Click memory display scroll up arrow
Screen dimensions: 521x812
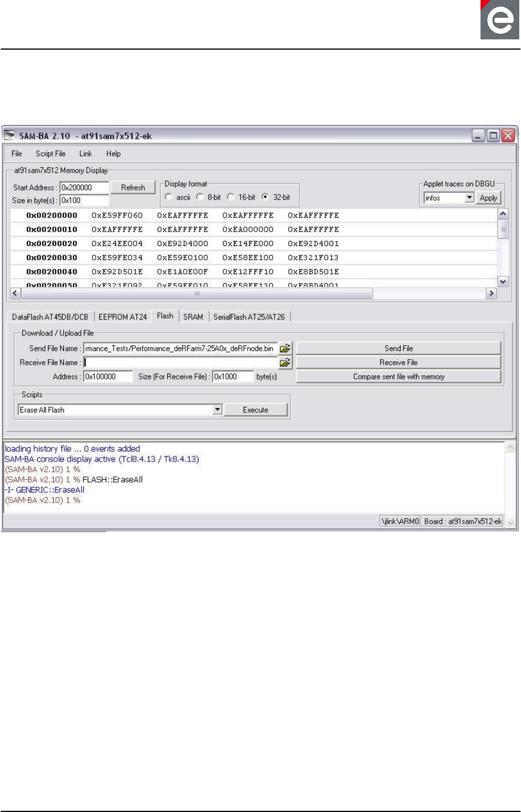503,214
